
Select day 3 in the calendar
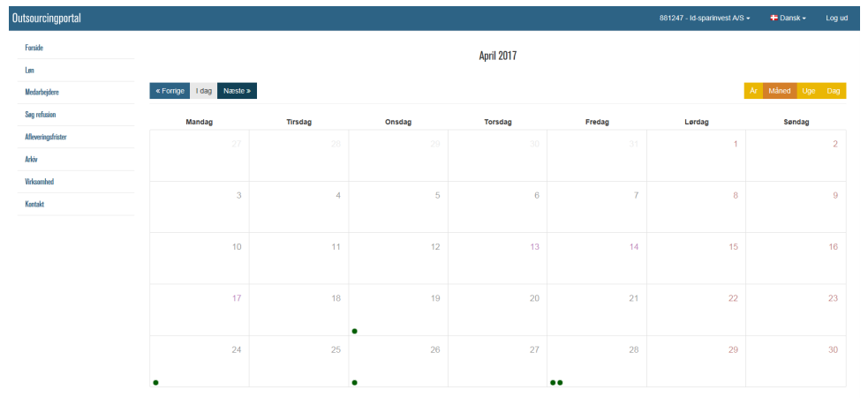[x=239, y=195]
